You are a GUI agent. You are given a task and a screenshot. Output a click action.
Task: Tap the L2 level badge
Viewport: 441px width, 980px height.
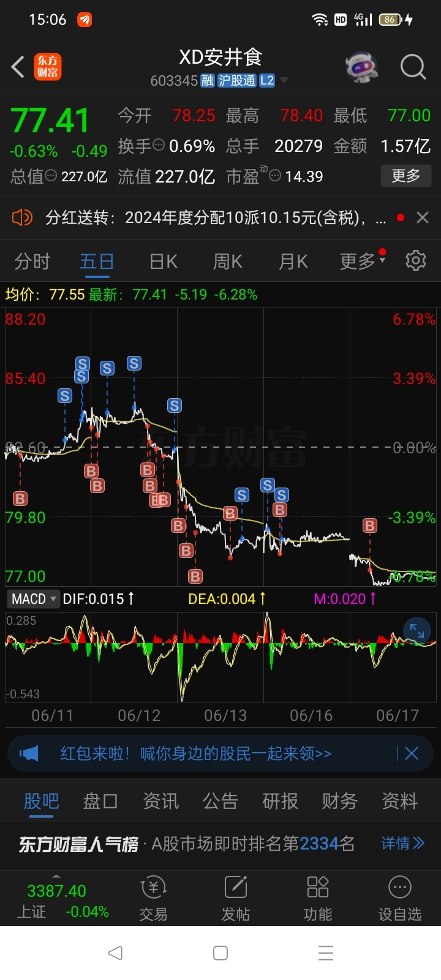(267, 81)
